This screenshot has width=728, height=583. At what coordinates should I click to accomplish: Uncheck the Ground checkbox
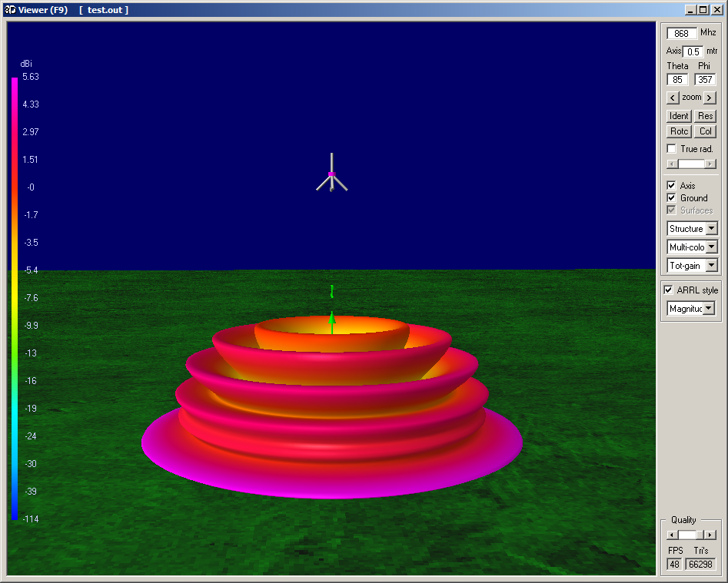click(x=671, y=197)
